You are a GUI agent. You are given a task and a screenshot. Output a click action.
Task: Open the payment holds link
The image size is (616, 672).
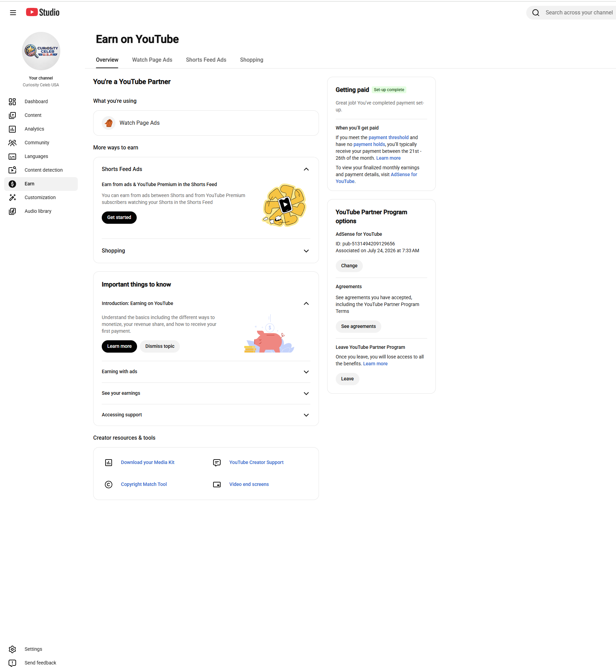(369, 144)
